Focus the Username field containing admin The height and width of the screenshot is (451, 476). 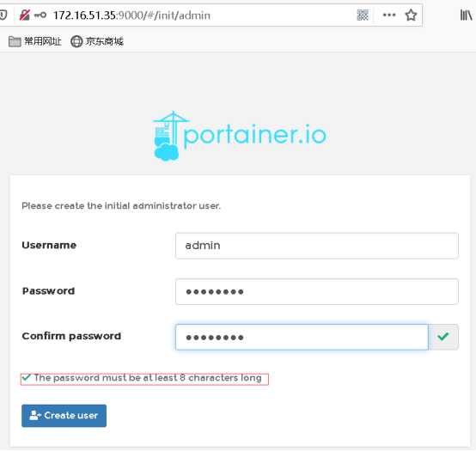point(317,246)
